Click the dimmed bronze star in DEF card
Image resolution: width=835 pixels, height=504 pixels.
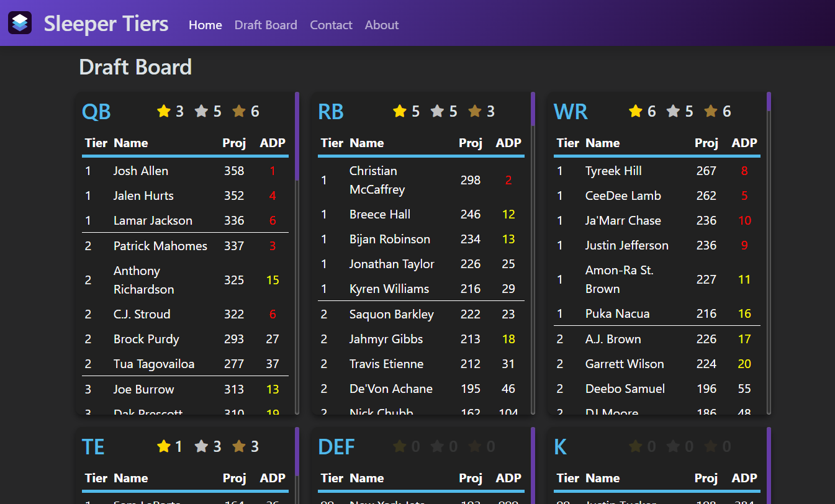tap(475, 446)
